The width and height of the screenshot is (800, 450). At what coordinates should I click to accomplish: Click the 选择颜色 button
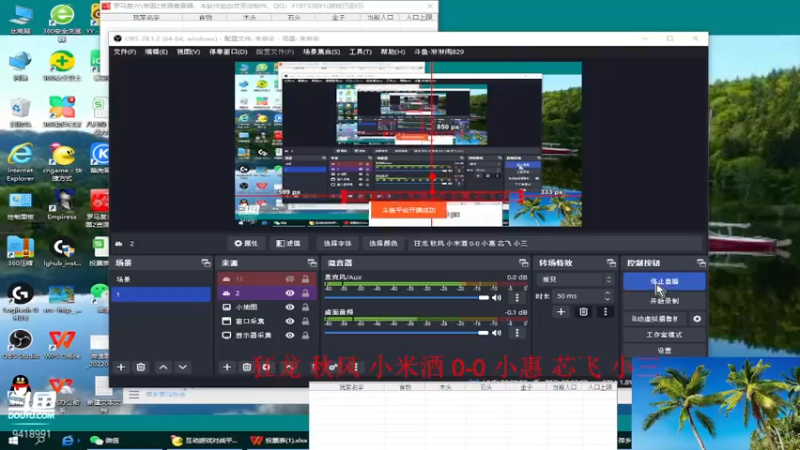383,243
